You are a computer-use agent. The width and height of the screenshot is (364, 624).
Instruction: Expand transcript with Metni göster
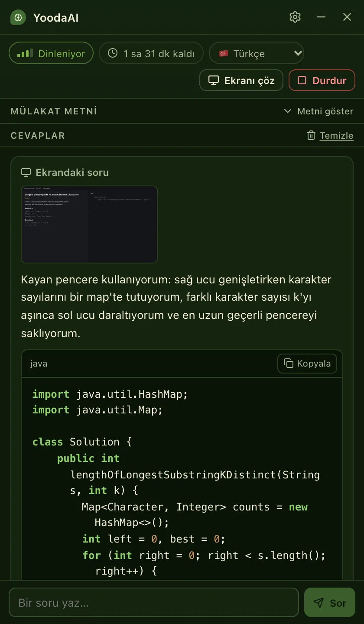coord(318,111)
